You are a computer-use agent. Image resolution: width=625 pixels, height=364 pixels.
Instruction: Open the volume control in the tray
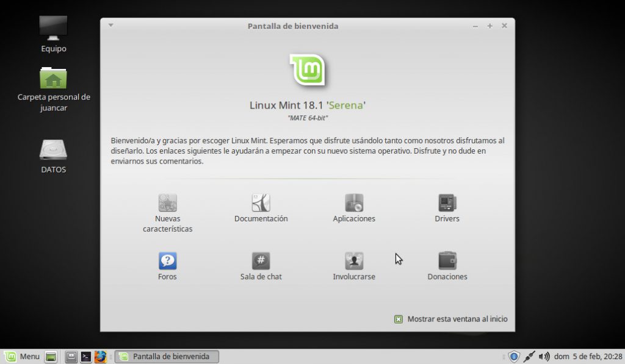(544, 357)
